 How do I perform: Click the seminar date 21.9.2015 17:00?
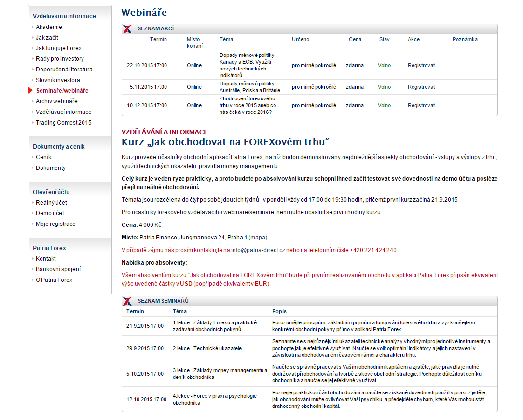click(145, 326)
